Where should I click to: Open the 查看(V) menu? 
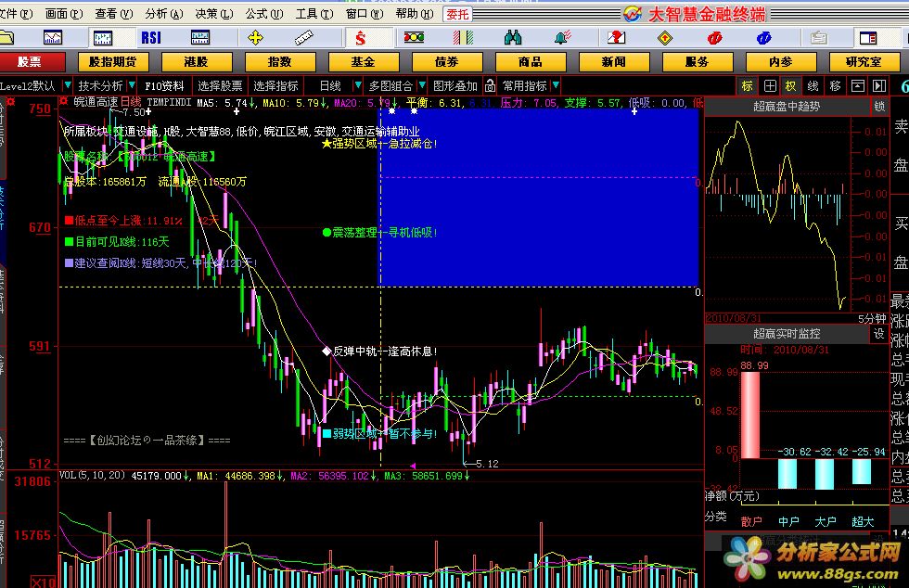114,13
